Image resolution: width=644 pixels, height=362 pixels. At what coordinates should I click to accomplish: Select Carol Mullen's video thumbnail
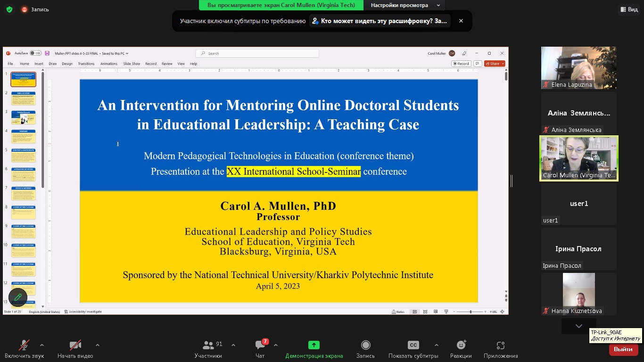tap(578, 158)
